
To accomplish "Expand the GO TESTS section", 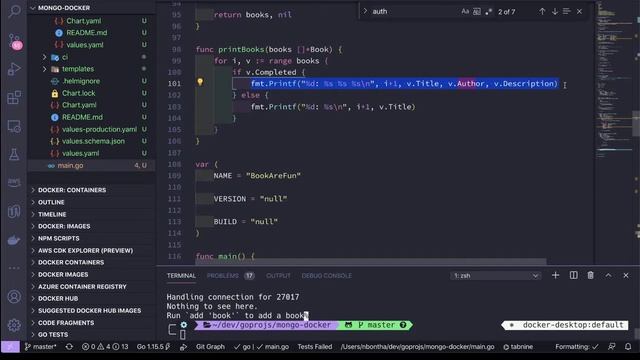I will (x=53, y=335).
